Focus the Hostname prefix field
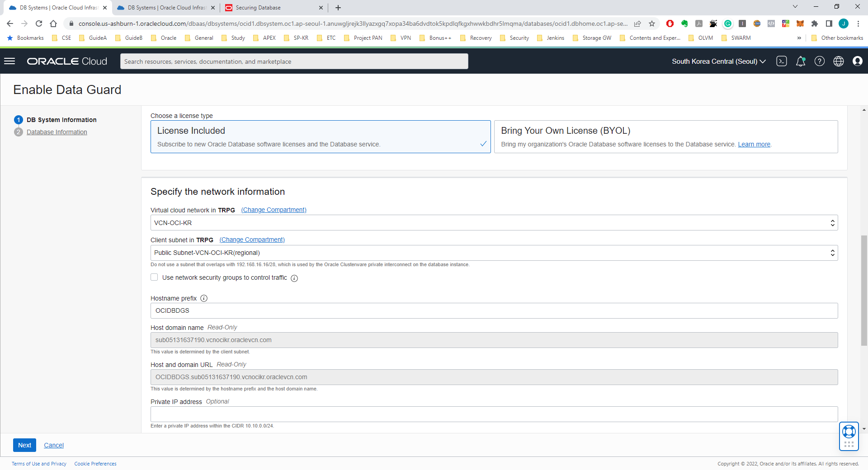The width and height of the screenshot is (868, 470). tap(494, 311)
